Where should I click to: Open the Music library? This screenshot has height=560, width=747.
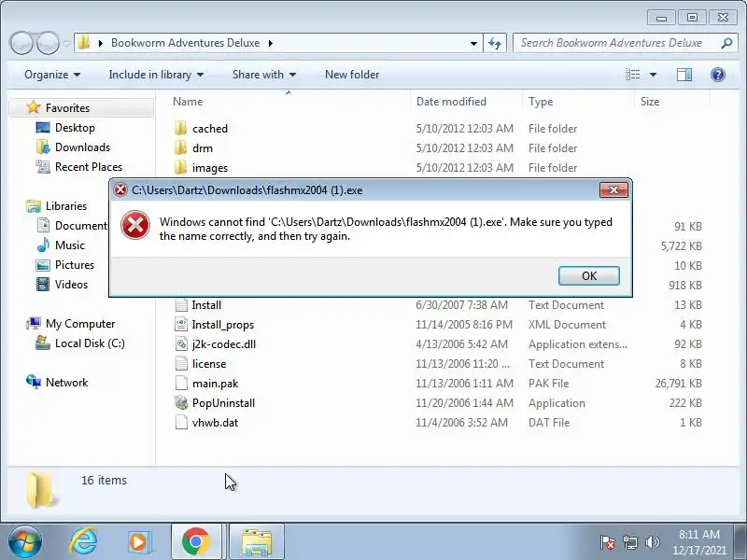[69, 245]
